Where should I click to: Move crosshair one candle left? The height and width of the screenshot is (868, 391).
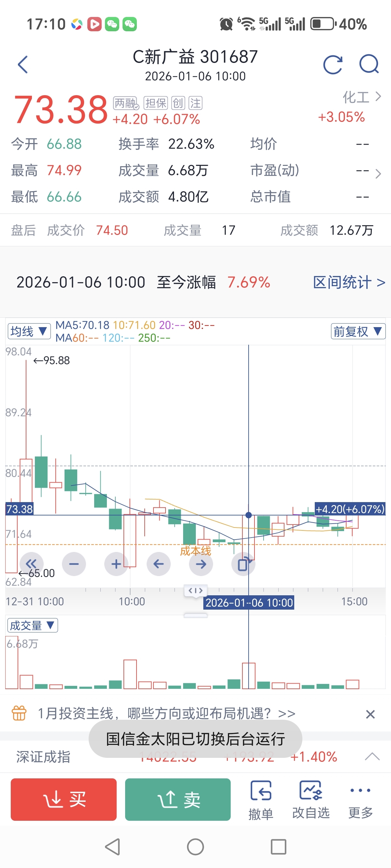pos(158,564)
